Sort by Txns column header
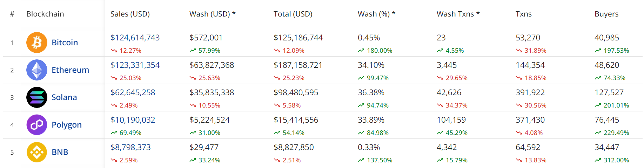Viewport: 644px width, 168px height. [x=524, y=14]
